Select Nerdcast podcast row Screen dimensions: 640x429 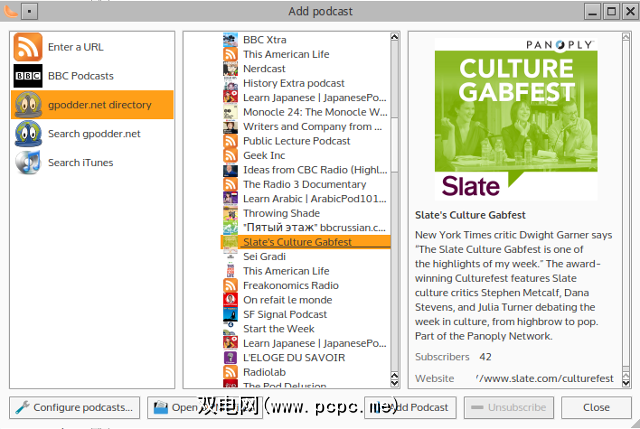[x=306, y=69]
